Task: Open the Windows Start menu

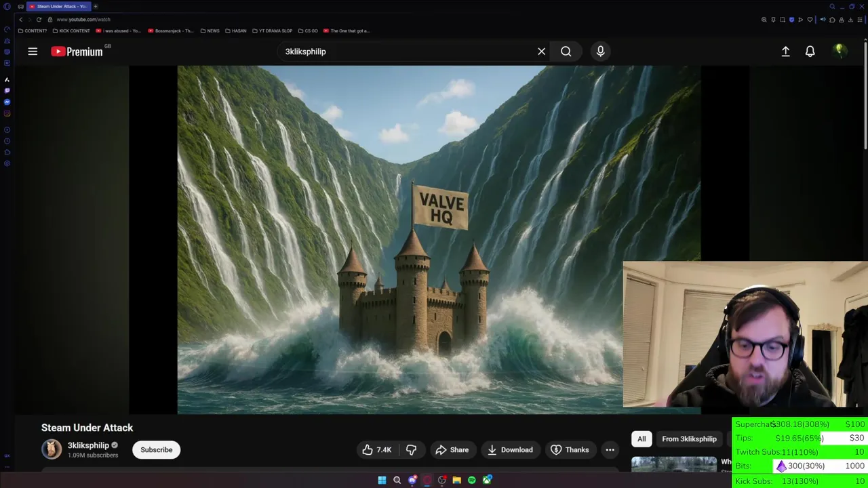Action: (382, 480)
